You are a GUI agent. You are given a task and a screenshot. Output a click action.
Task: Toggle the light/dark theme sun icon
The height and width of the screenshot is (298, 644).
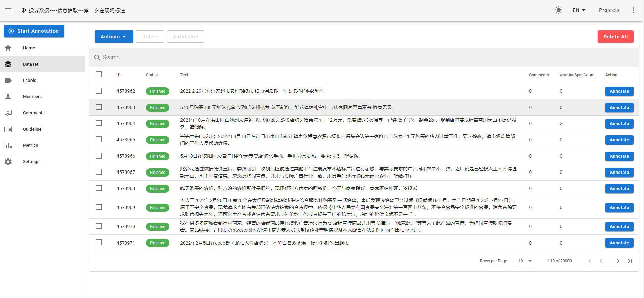pyautogui.click(x=559, y=10)
